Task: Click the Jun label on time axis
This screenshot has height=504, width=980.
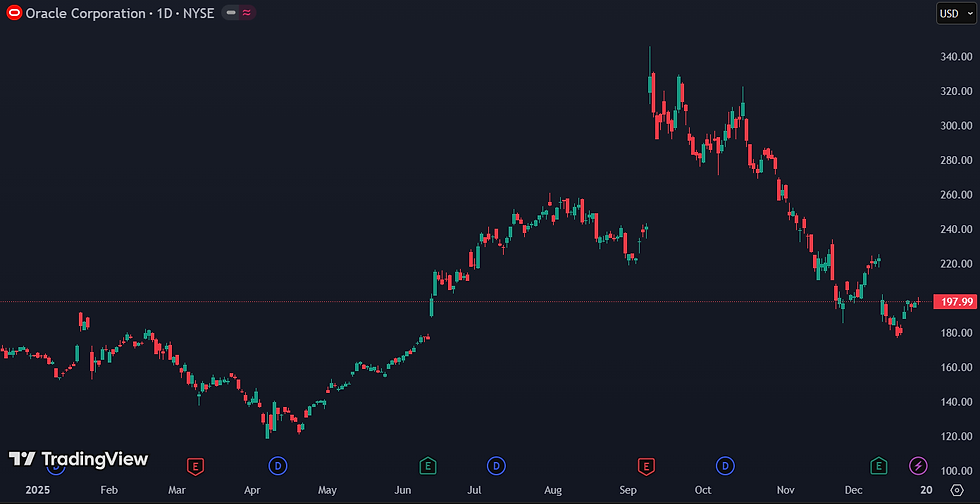Action: point(402,490)
